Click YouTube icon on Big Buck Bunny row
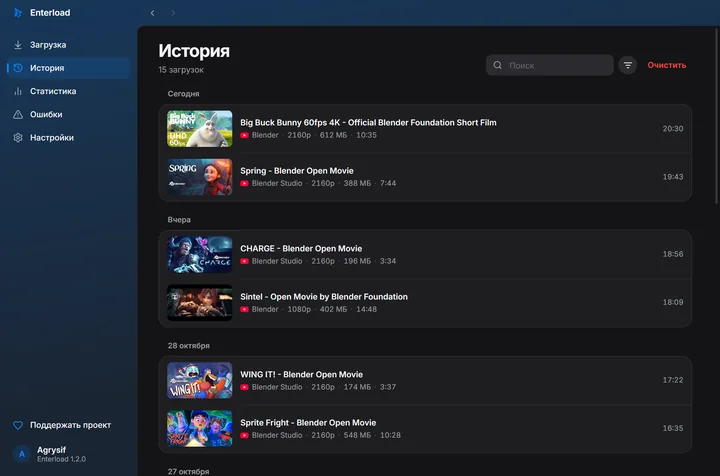 pos(244,135)
